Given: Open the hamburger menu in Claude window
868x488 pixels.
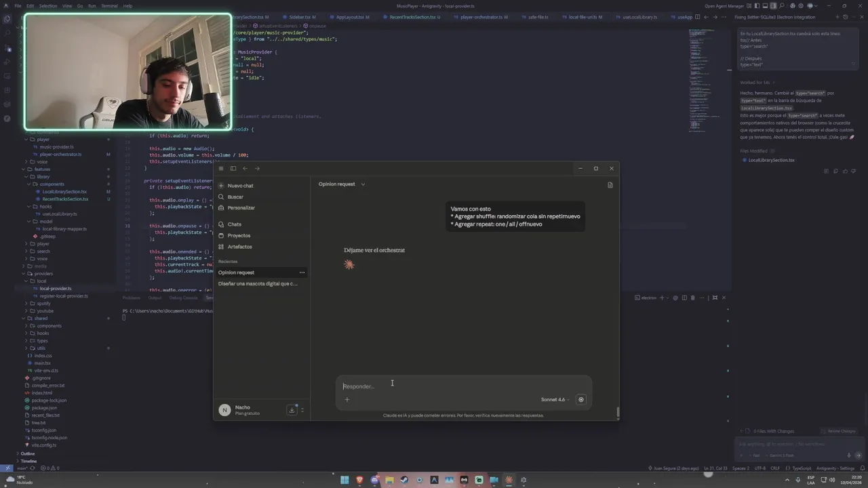Looking at the screenshot, I should point(220,168).
